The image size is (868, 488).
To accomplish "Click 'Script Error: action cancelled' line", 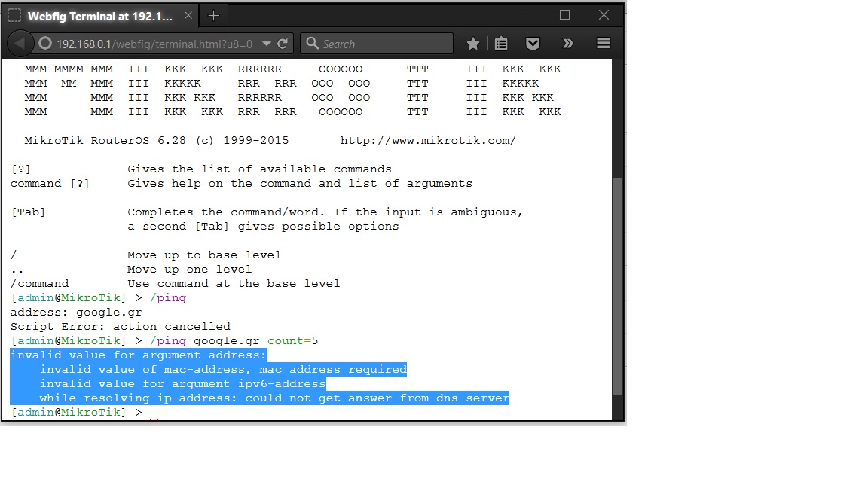I will click(x=120, y=326).
